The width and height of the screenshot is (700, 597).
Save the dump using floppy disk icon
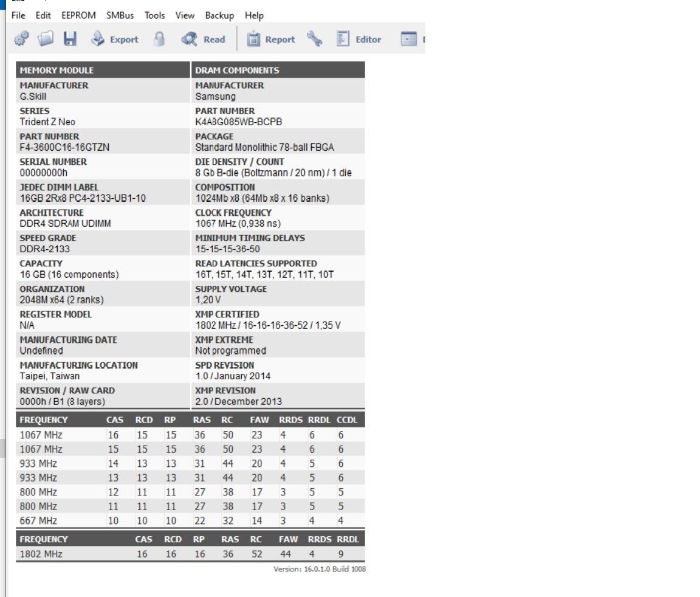pyautogui.click(x=70, y=39)
